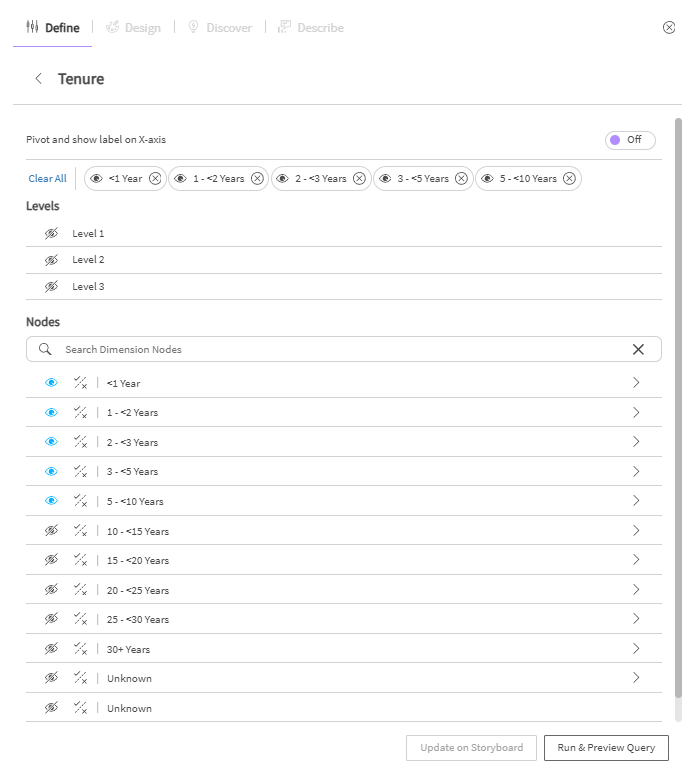Open the Discover tab

point(220,28)
